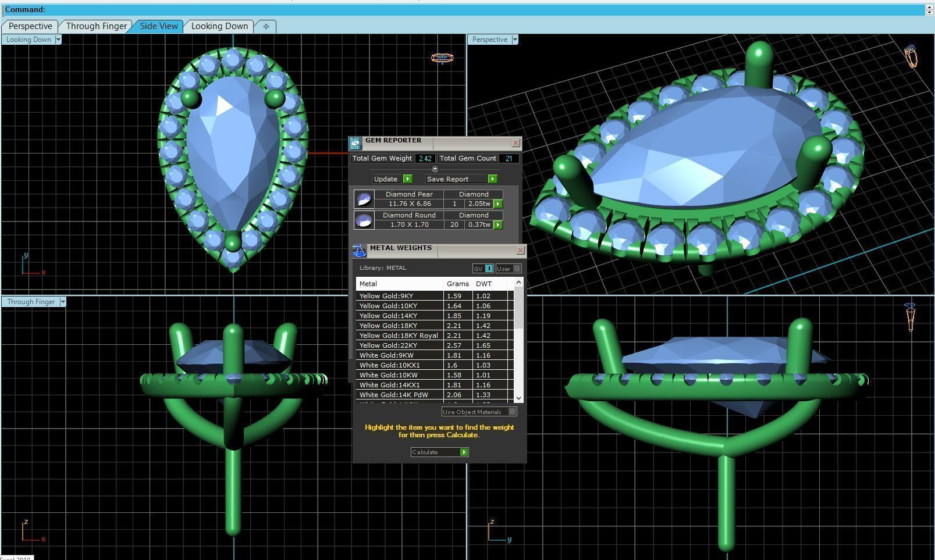Close the Gem Reporter panel
Screen dimensions: 935x560
click(x=516, y=143)
